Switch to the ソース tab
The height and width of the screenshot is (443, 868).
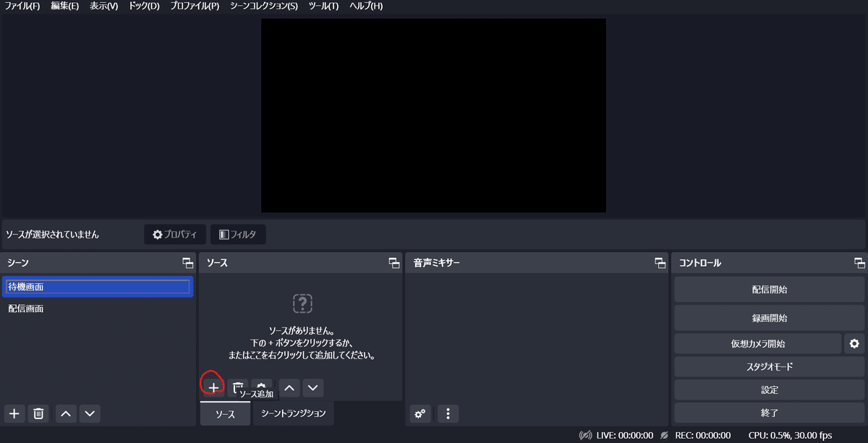pyautogui.click(x=225, y=413)
